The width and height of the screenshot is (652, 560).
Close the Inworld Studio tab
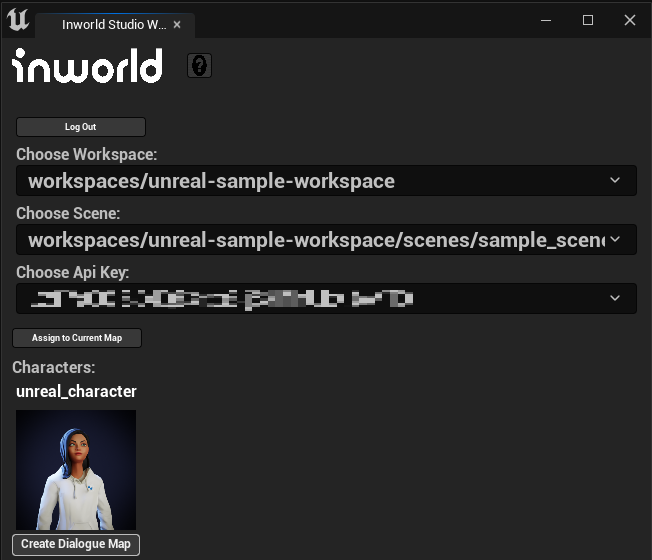[x=177, y=25]
